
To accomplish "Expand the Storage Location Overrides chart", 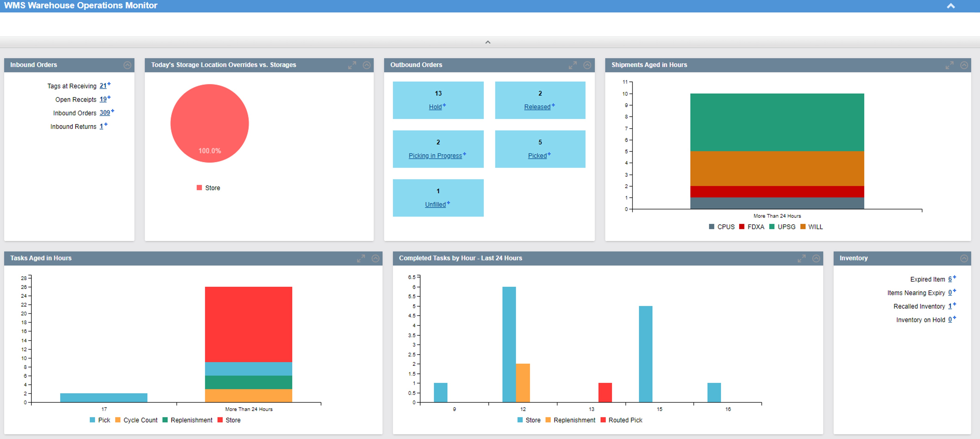I will [352, 65].
